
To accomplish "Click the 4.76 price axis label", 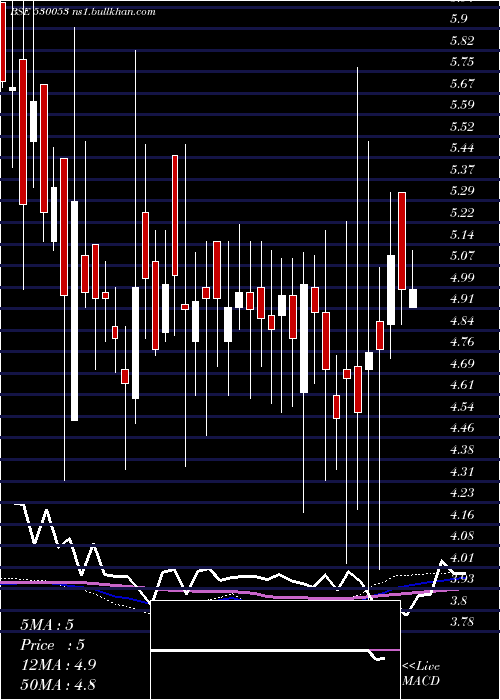I will [462, 342].
